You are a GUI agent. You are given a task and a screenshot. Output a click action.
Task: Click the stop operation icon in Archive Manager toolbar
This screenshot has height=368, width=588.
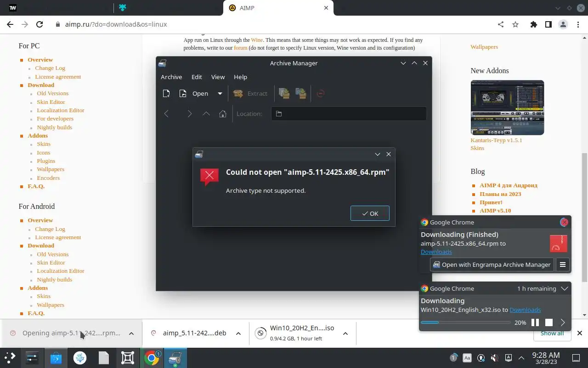[321, 93]
